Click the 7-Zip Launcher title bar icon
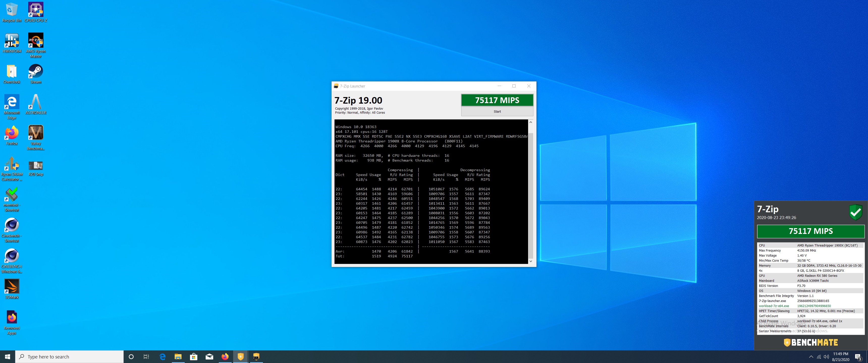This screenshot has width=868, height=363. pos(336,86)
